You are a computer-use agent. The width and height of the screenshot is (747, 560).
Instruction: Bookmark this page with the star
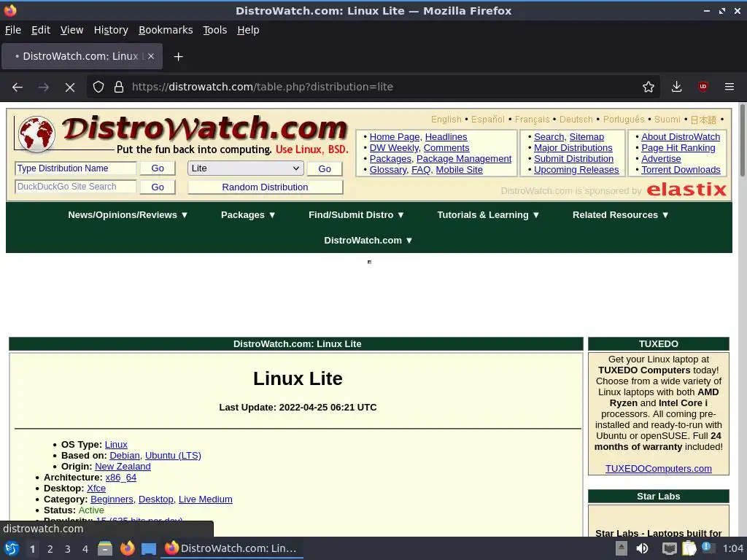click(x=648, y=87)
